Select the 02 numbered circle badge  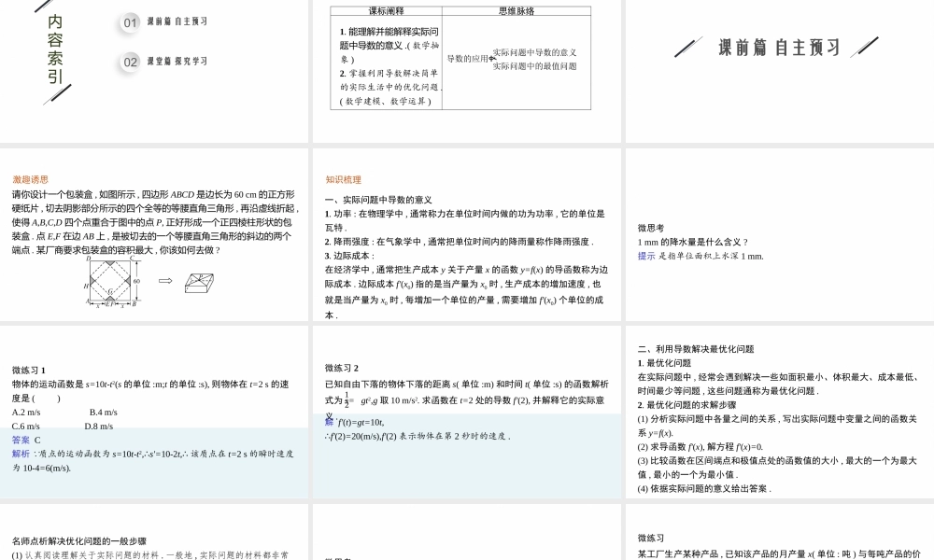[128, 62]
